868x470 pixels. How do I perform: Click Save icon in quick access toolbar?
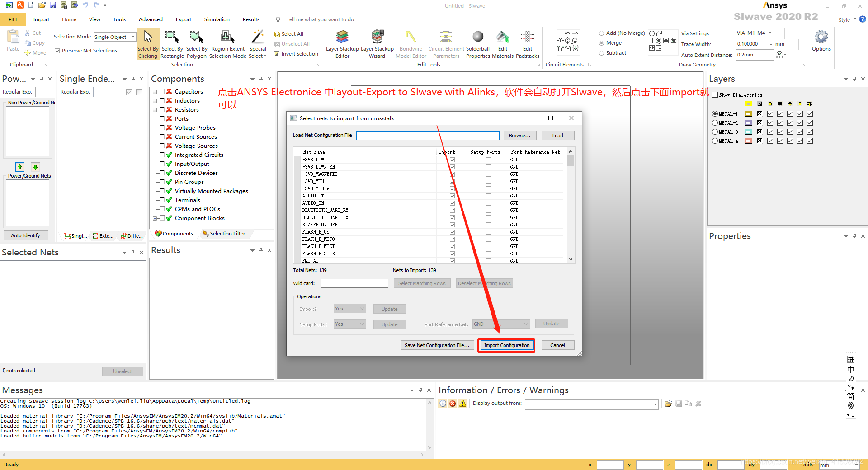[53, 5]
